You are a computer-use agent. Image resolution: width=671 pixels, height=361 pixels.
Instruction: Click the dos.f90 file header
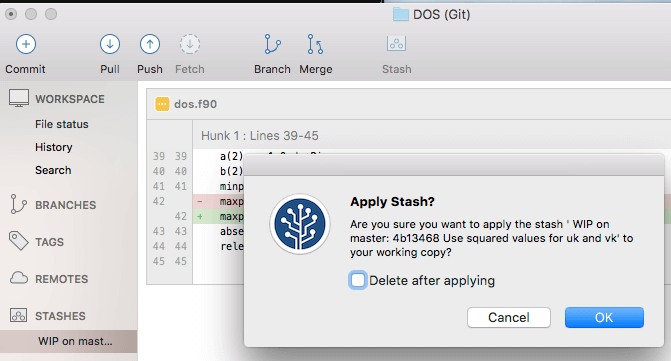pos(409,104)
